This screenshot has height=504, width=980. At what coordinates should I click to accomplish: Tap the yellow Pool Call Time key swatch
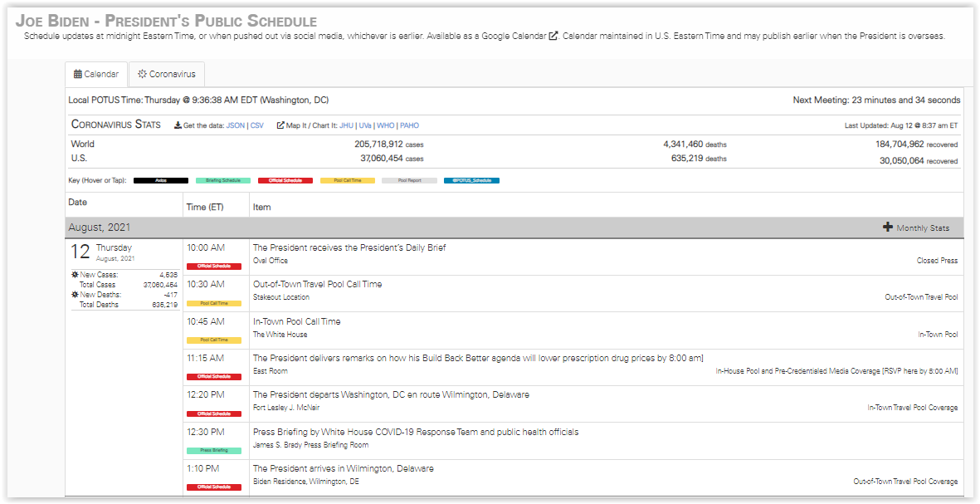coord(348,181)
